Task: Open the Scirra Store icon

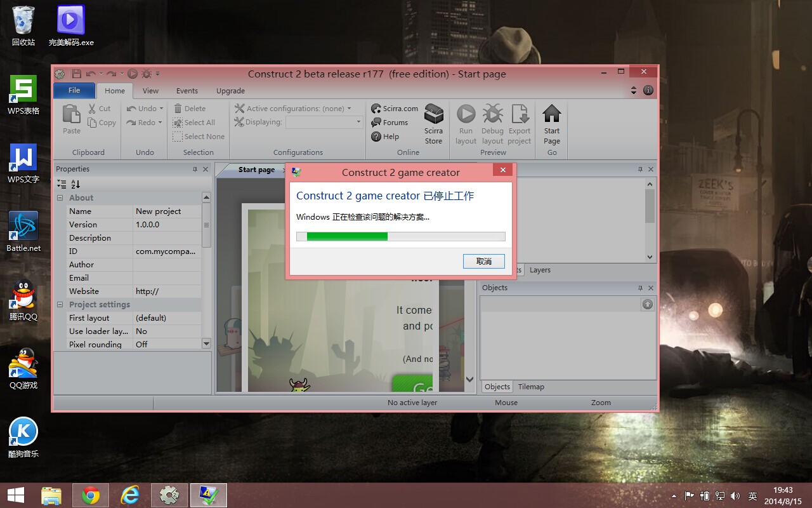Action: (x=434, y=115)
